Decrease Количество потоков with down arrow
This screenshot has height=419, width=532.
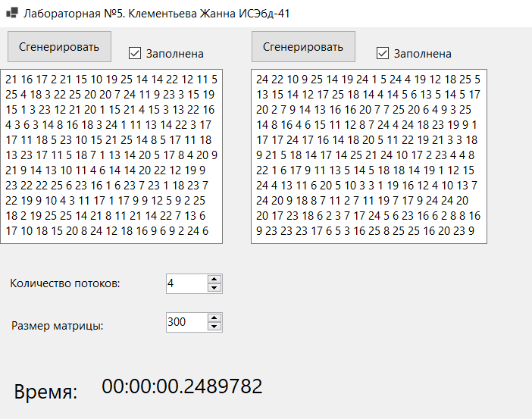click(214, 288)
